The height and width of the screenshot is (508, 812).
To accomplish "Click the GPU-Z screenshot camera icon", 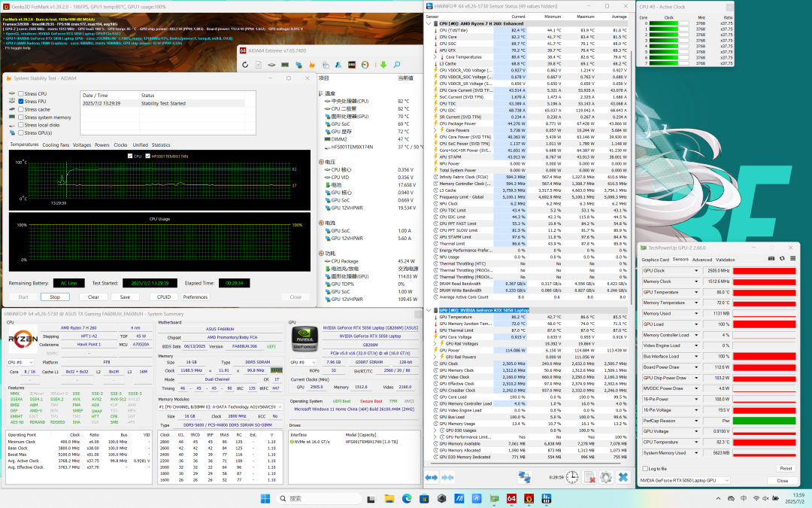I will point(771,259).
